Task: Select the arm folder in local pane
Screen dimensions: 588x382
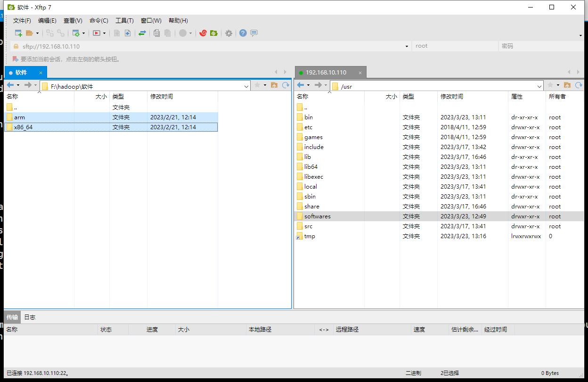Action: click(x=19, y=117)
